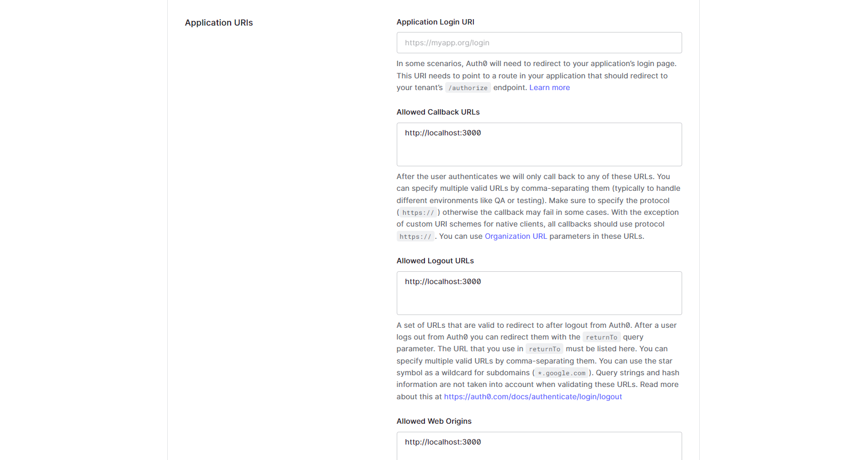Click the Allowed Callback URLs text area

tap(539, 144)
